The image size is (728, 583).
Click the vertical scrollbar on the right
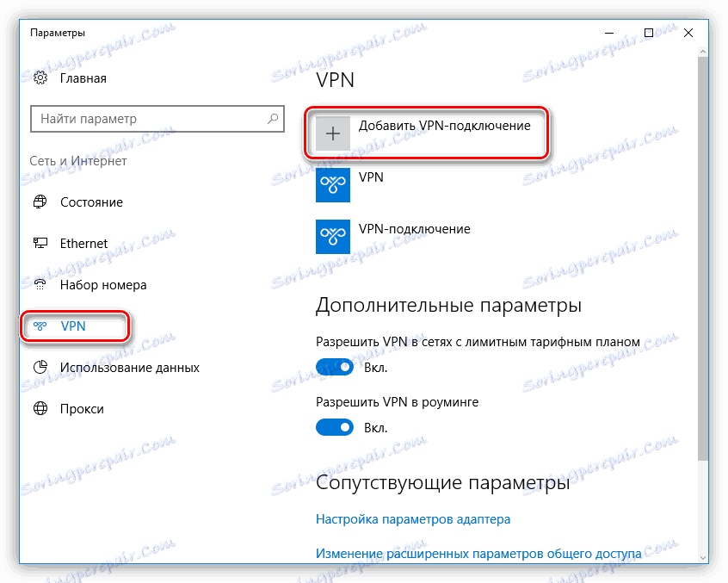701,258
